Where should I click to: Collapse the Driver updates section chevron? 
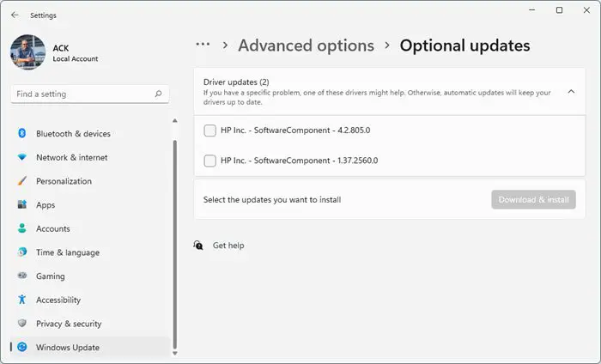coord(571,92)
